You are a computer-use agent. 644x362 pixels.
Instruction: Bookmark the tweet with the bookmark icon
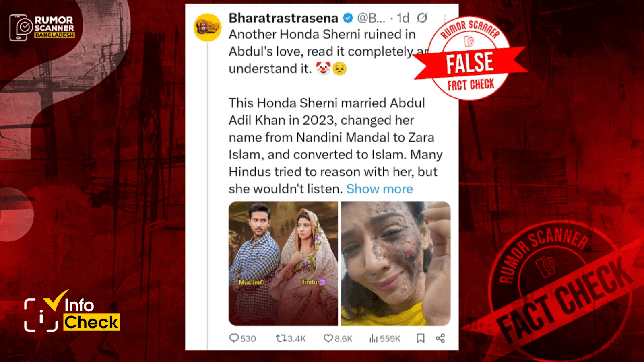click(421, 338)
